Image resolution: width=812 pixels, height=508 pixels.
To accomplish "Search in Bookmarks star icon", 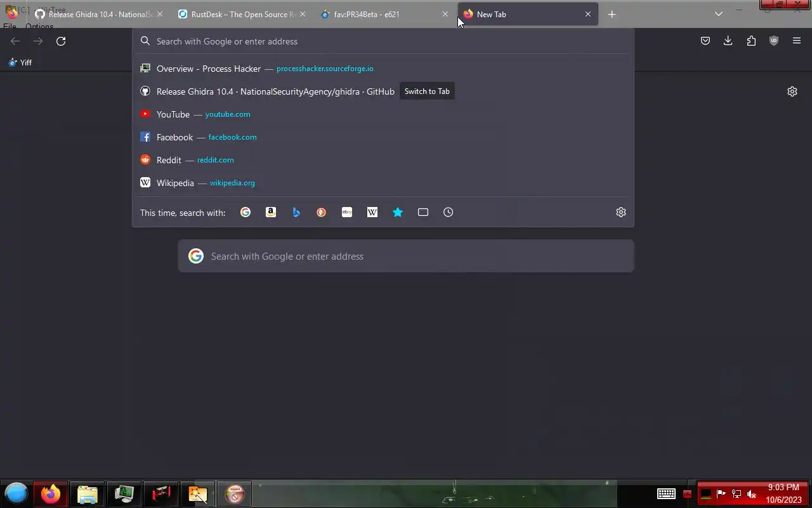I will pyautogui.click(x=398, y=213).
